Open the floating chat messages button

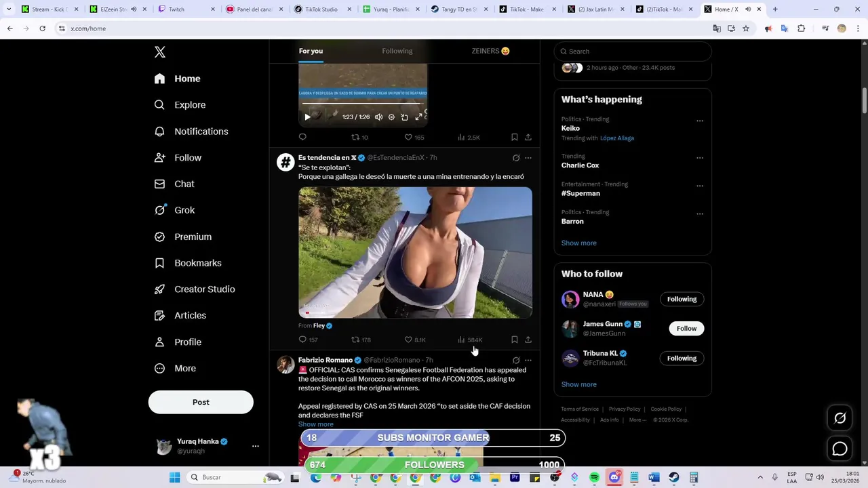pos(840,449)
